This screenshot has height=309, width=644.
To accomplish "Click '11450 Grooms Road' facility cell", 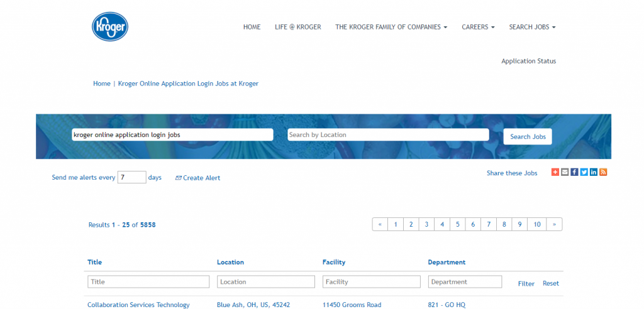I will pos(352,305).
